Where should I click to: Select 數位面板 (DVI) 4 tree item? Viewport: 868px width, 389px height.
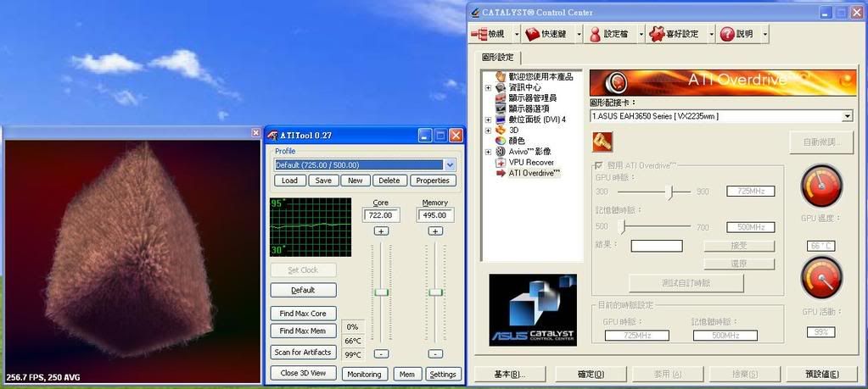(537, 119)
